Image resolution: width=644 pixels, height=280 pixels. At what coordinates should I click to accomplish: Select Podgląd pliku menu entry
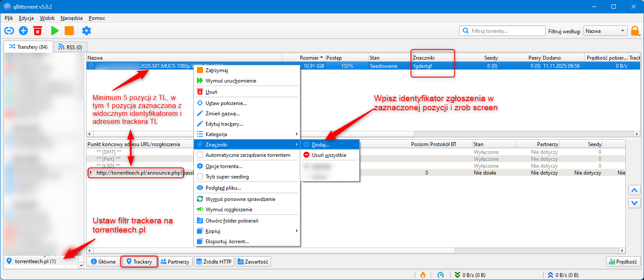click(247, 188)
